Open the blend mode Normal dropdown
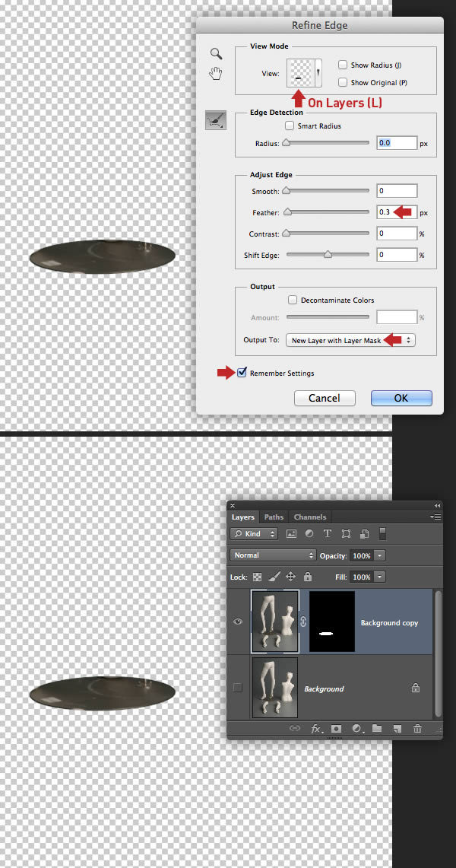 pyautogui.click(x=273, y=555)
